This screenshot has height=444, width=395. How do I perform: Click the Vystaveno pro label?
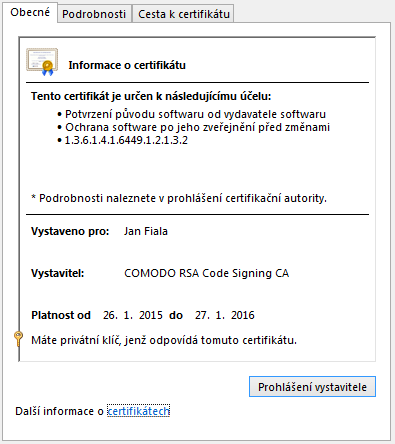[x=70, y=231]
